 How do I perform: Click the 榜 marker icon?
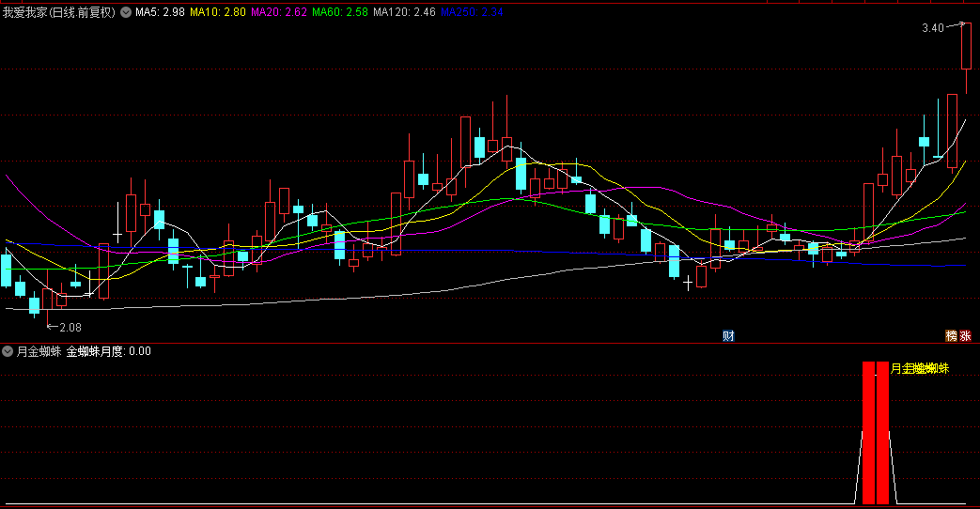point(951,336)
